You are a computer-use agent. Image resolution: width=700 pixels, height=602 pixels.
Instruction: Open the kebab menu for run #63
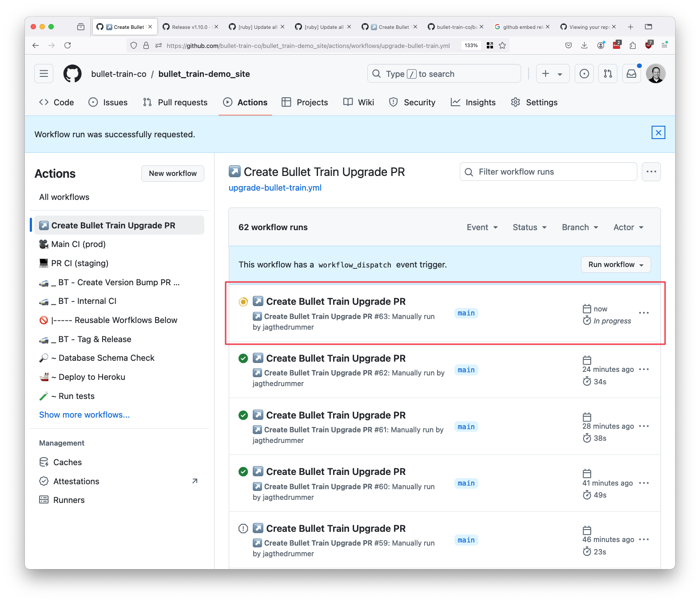[x=644, y=313]
